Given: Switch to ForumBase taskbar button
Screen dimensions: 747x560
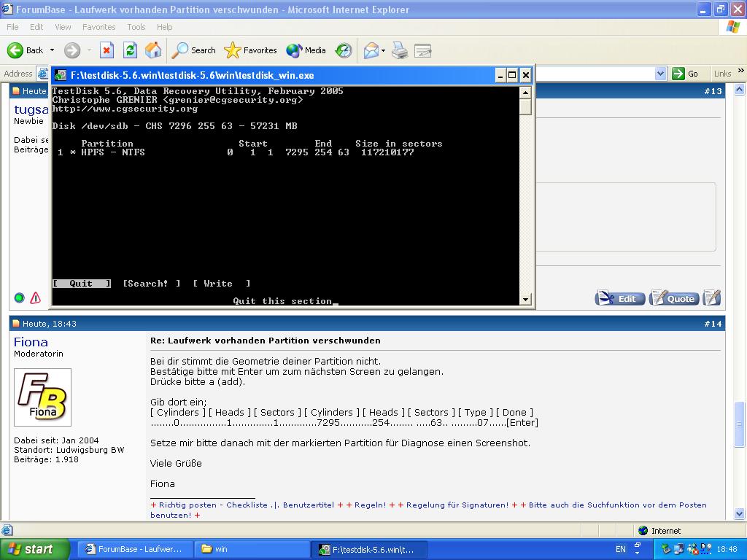Looking at the screenshot, I should pyautogui.click(x=136, y=549).
